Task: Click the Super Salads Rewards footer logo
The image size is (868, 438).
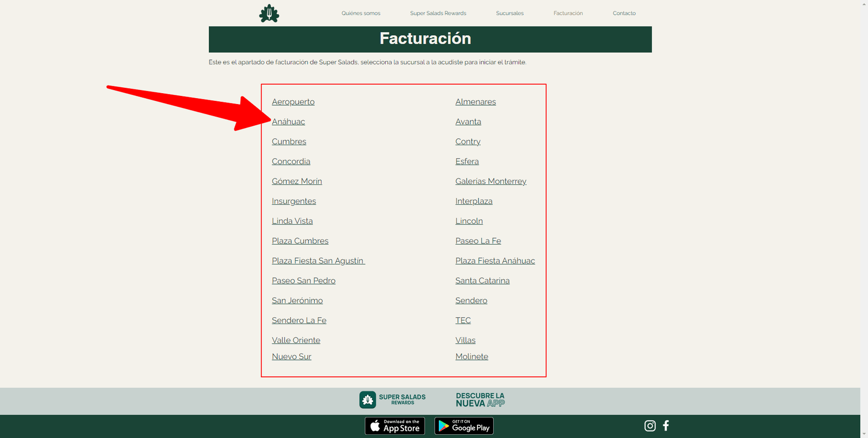Action: click(393, 400)
